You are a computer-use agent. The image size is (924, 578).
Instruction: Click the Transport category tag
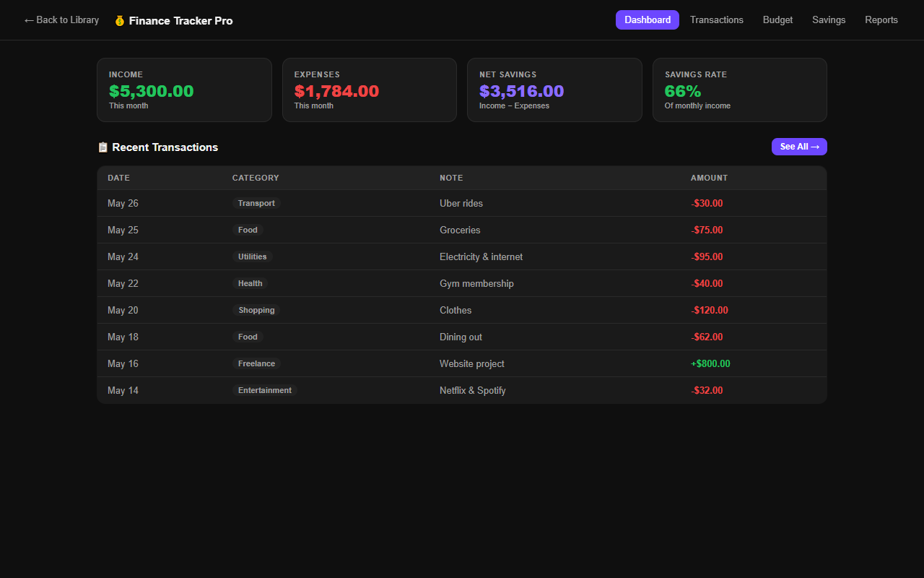256,203
